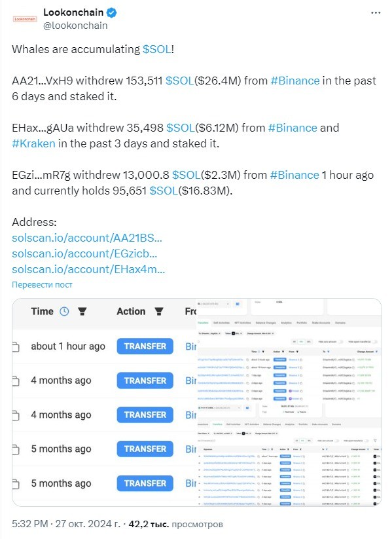
Task: Open the $SOL cashtag after 'Whales are accumulating'
Action: (x=156, y=49)
